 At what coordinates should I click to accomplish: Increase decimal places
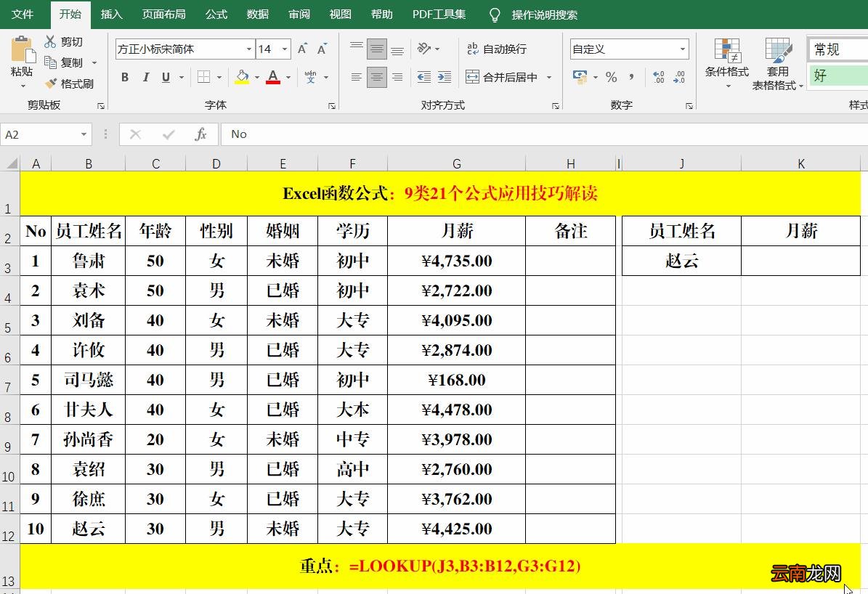pos(659,77)
